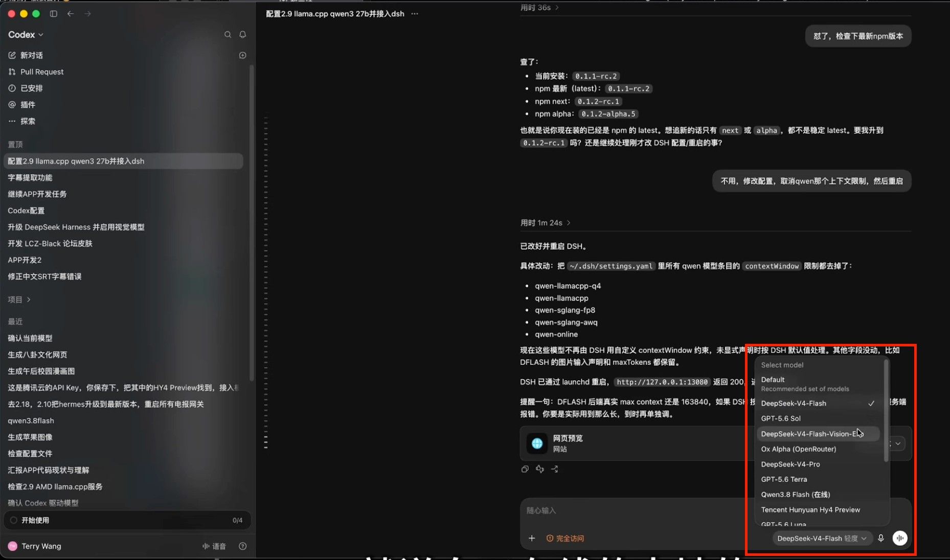The image size is (950, 560).
Task: Click the thumbs feedback icon under response
Action: click(540, 469)
